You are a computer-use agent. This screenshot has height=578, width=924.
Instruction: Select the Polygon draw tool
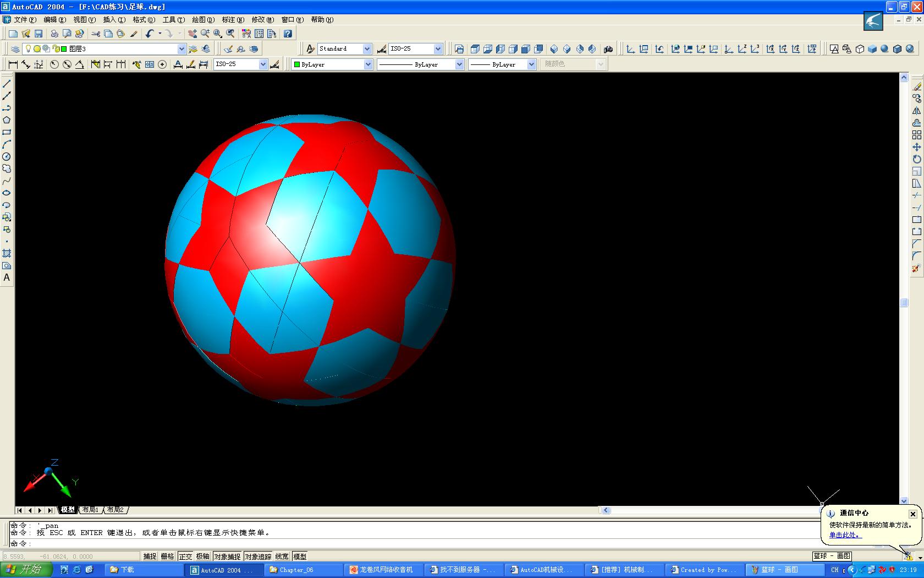pos(7,120)
